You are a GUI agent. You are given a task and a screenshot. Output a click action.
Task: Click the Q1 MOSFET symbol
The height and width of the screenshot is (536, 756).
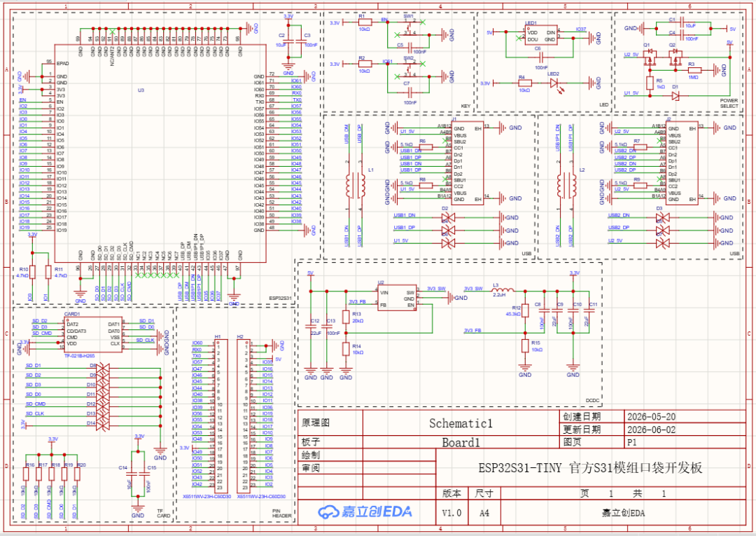(x=649, y=57)
